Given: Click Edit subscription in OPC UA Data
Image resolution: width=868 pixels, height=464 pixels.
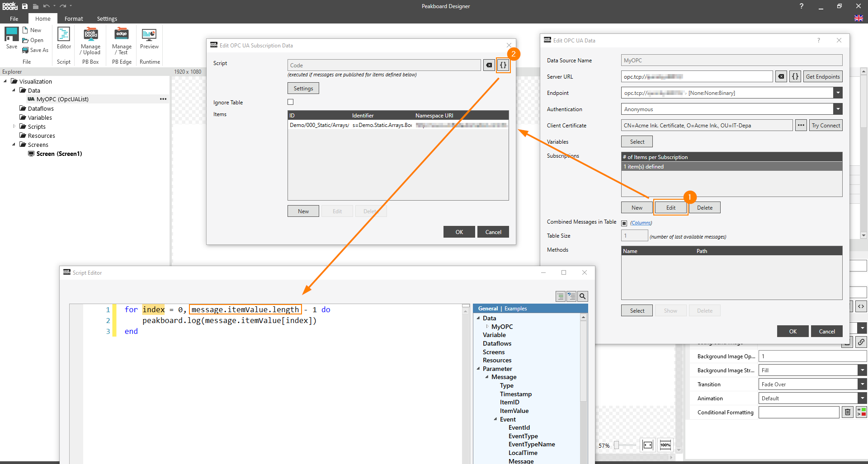Looking at the screenshot, I should tap(671, 207).
